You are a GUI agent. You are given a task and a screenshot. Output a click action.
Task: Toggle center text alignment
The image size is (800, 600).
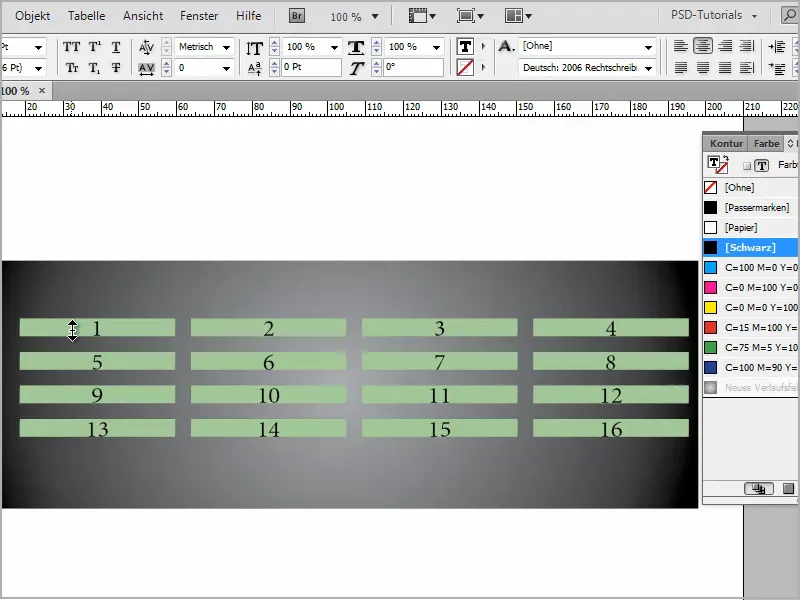tap(703, 46)
